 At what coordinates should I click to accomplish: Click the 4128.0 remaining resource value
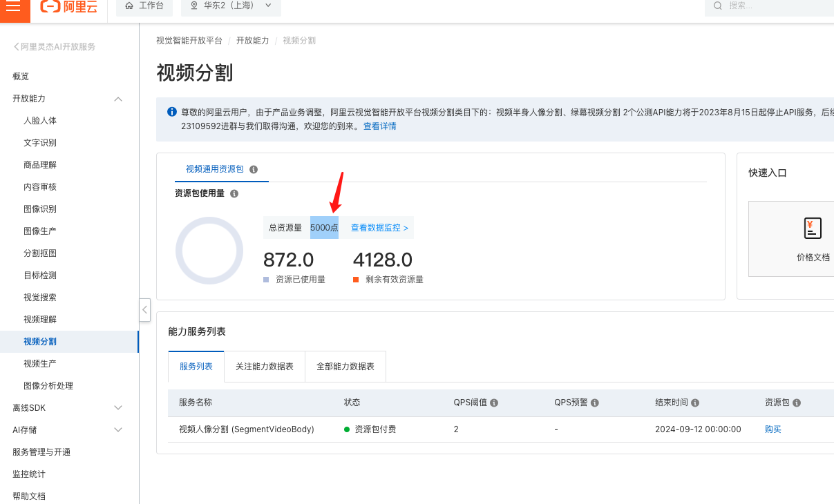pyautogui.click(x=383, y=260)
